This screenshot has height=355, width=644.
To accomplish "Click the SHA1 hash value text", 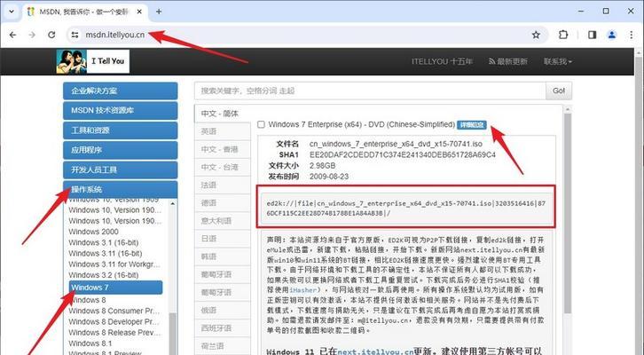I will 403,154.
